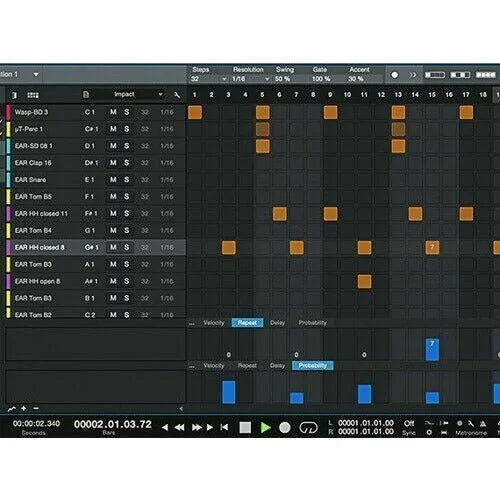The height and width of the screenshot is (500, 500).
Task: Solo the EAR HH closed 8 lane
Action: (x=127, y=247)
